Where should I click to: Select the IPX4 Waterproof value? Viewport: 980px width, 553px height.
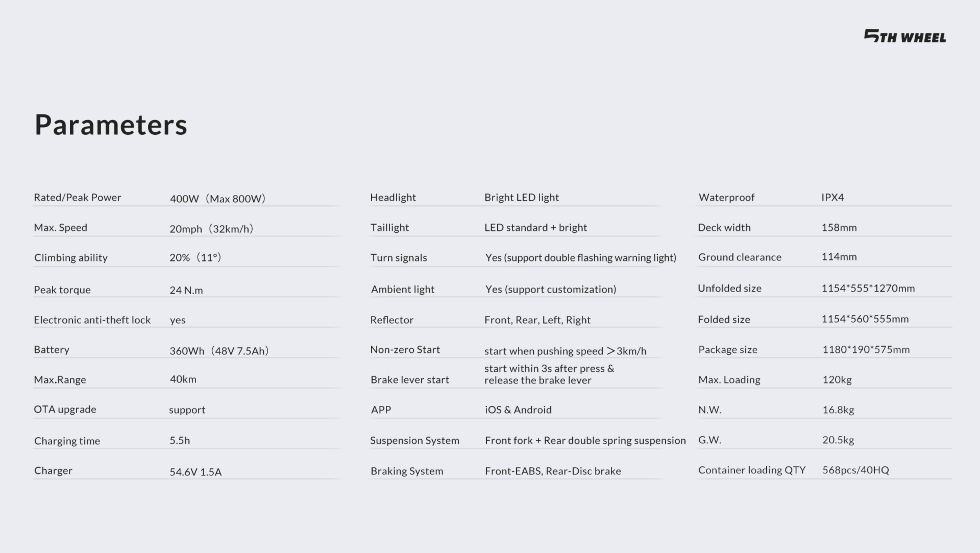pyautogui.click(x=832, y=198)
